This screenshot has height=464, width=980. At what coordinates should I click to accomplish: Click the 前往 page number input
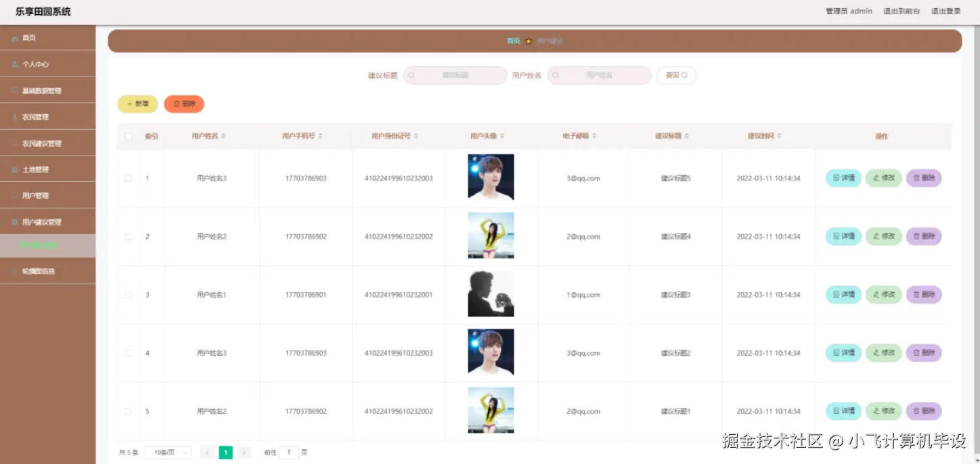click(288, 453)
